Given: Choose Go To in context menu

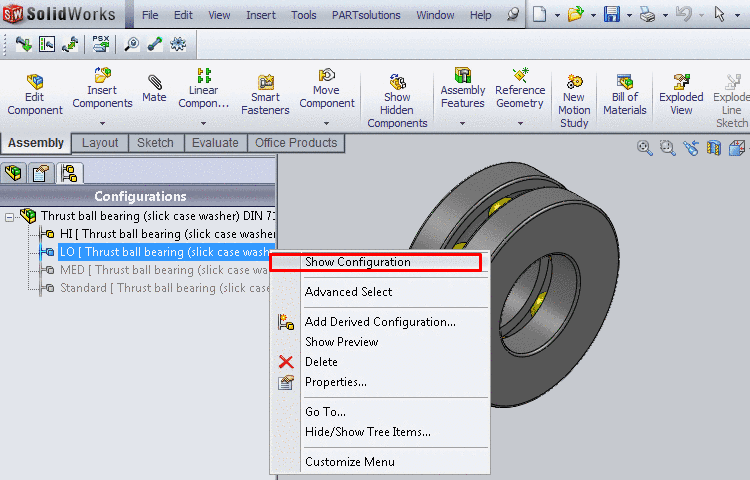Looking at the screenshot, I should tap(380, 412).
